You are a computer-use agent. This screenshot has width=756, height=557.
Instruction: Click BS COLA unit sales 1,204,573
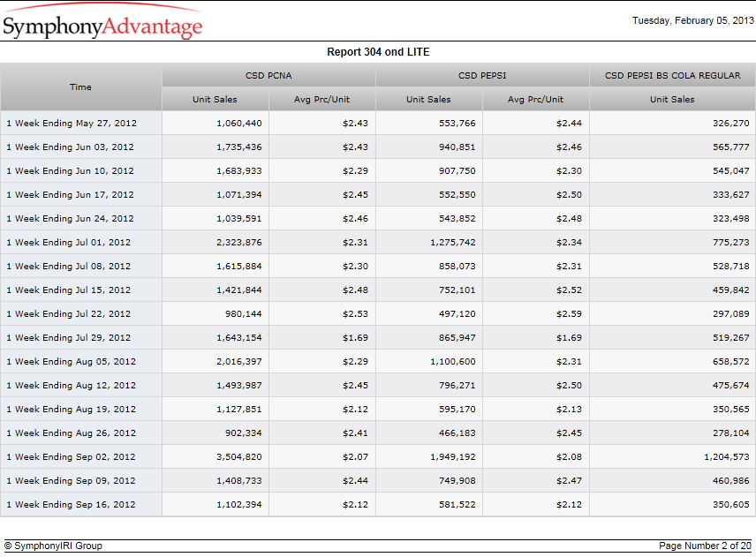[x=727, y=456]
